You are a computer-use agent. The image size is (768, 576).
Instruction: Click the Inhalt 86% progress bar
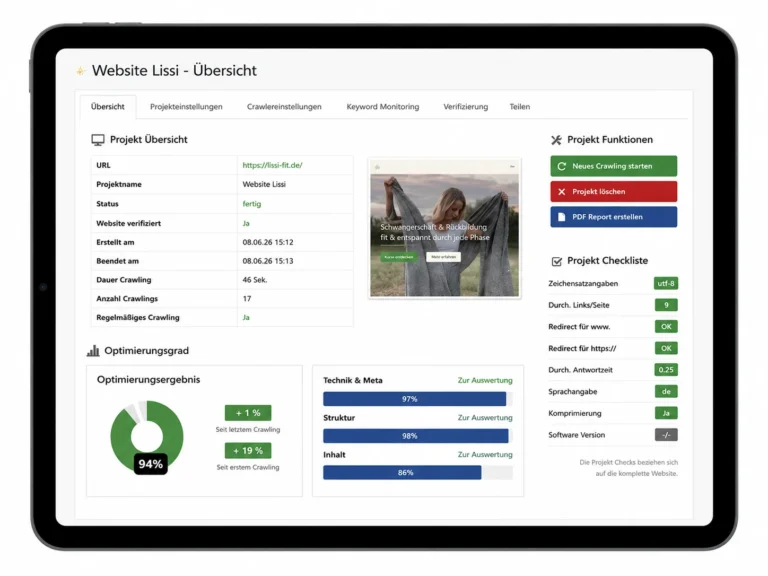pyautogui.click(x=418, y=473)
